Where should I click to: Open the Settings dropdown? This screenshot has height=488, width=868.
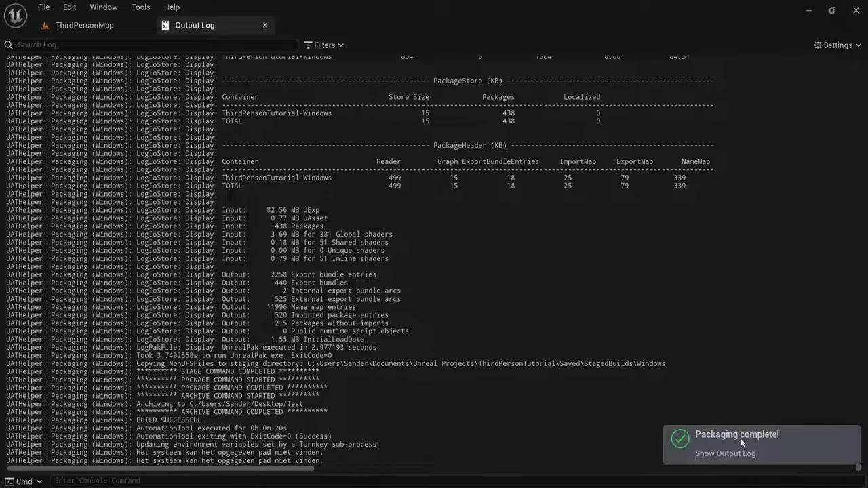pyautogui.click(x=837, y=45)
